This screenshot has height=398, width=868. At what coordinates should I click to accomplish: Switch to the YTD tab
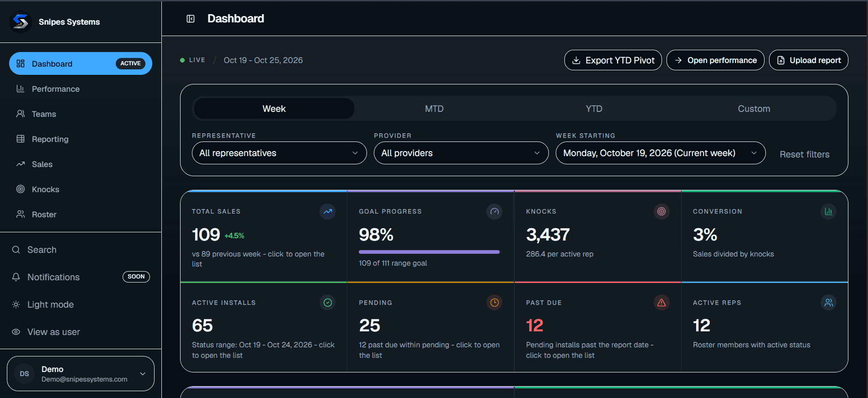click(594, 109)
